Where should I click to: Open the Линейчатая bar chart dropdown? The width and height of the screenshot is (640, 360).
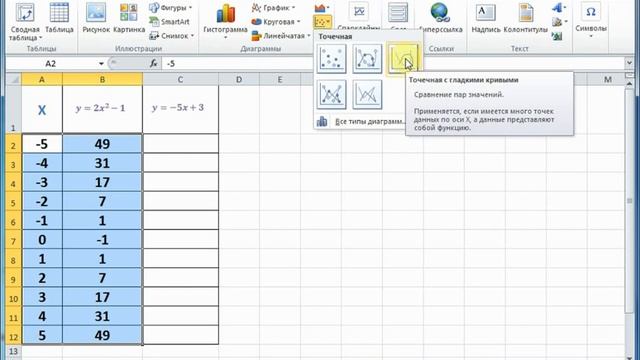[281, 36]
